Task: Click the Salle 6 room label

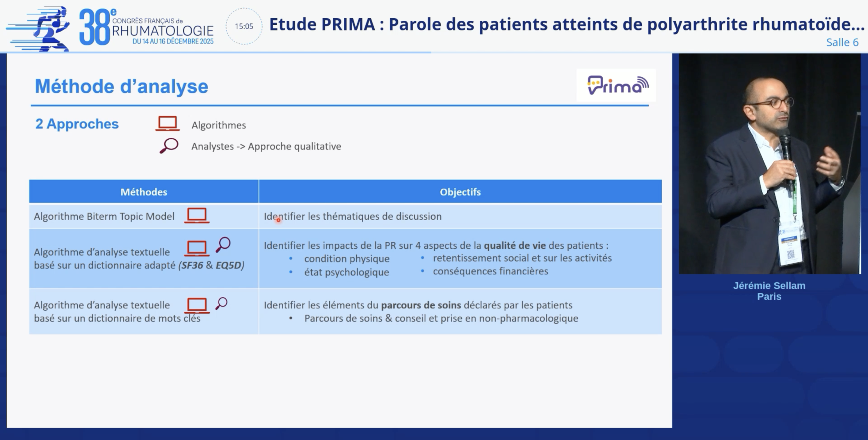Action: click(x=842, y=42)
